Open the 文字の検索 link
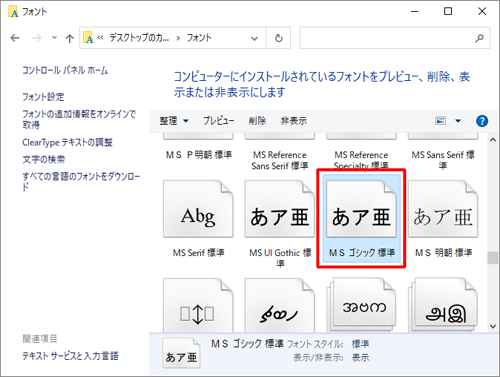 click(x=43, y=159)
